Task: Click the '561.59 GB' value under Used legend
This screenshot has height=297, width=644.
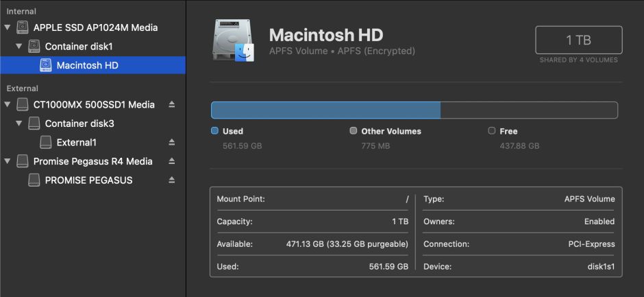Action: tap(243, 146)
